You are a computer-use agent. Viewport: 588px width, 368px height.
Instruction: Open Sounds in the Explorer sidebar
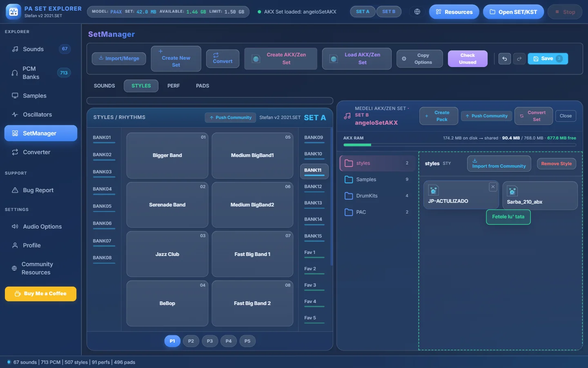coord(41,49)
